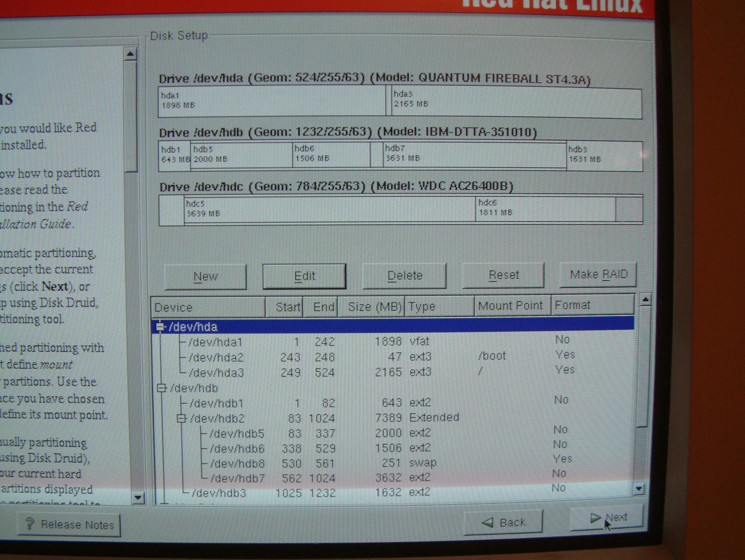Click the Mount Point column header
This screenshot has width=745, height=560.
coord(513,305)
